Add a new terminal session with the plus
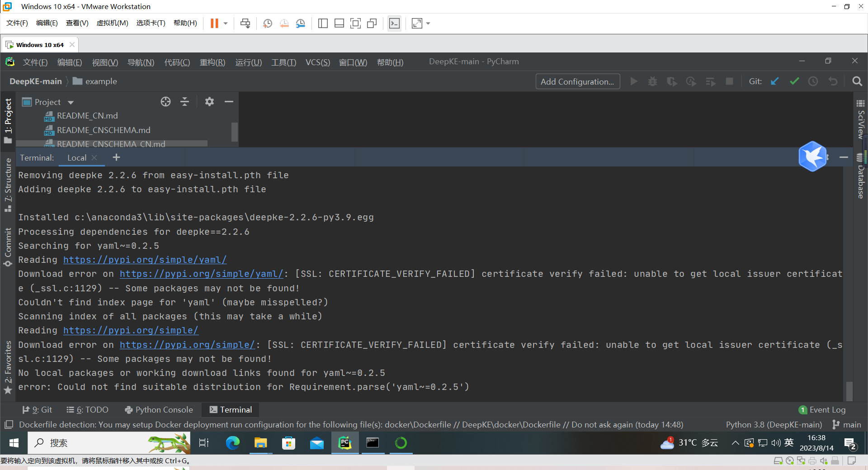 (x=116, y=157)
